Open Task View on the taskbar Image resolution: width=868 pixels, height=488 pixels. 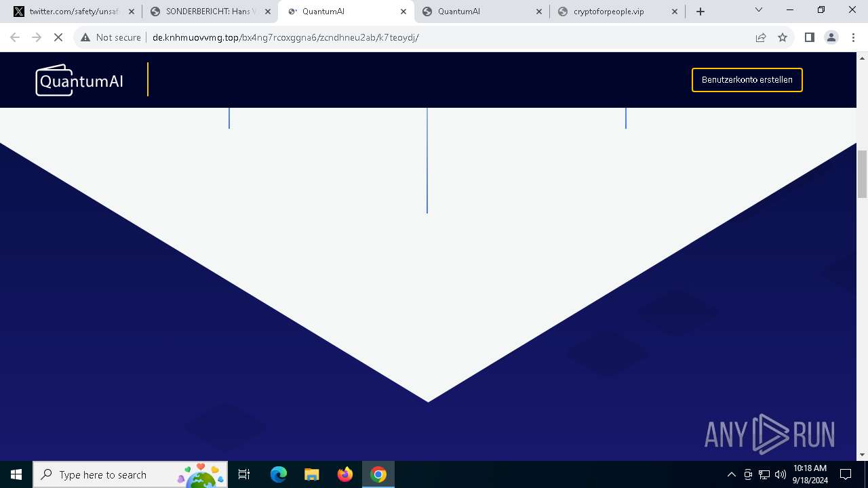pos(244,474)
